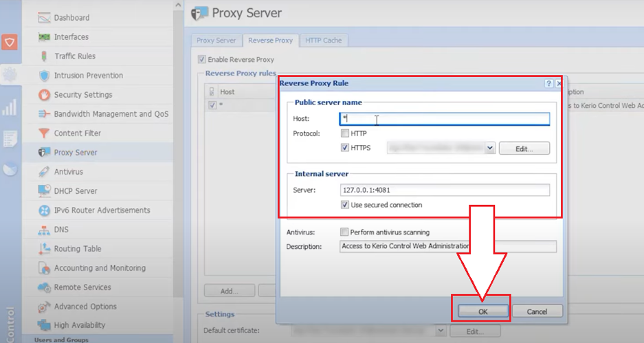Screen dimensions: 644x343
Task: Click the Add... rule button
Action: coord(229,291)
